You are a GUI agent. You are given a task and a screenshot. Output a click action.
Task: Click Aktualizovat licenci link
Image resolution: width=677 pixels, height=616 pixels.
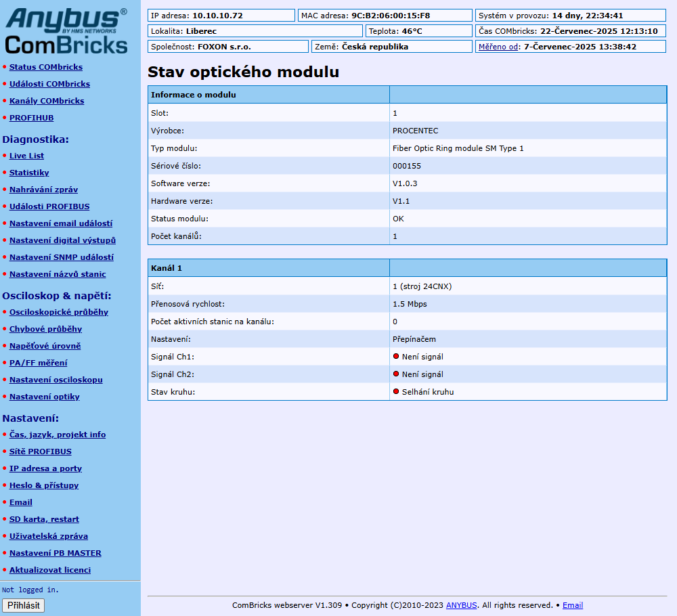50,570
